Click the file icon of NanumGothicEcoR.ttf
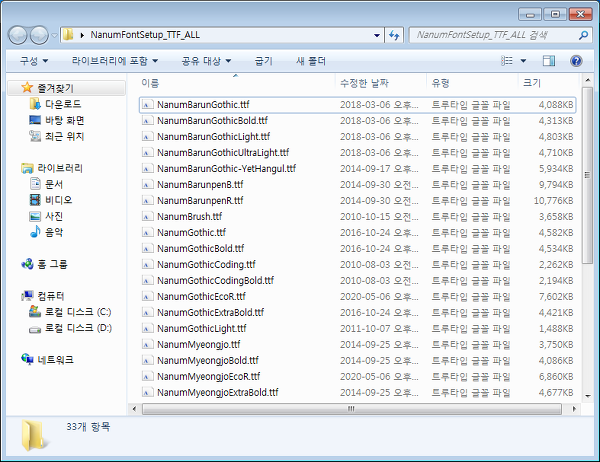600x462 pixels. 148,297
